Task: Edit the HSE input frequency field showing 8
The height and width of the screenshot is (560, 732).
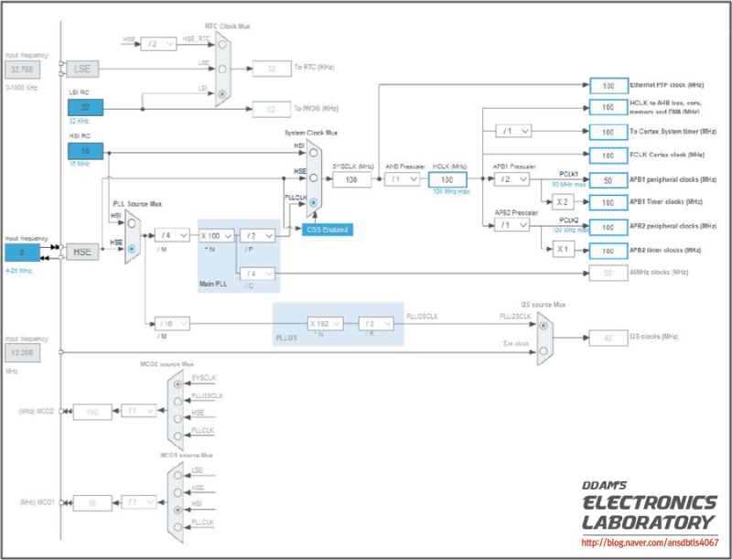Action: point(23,252)
